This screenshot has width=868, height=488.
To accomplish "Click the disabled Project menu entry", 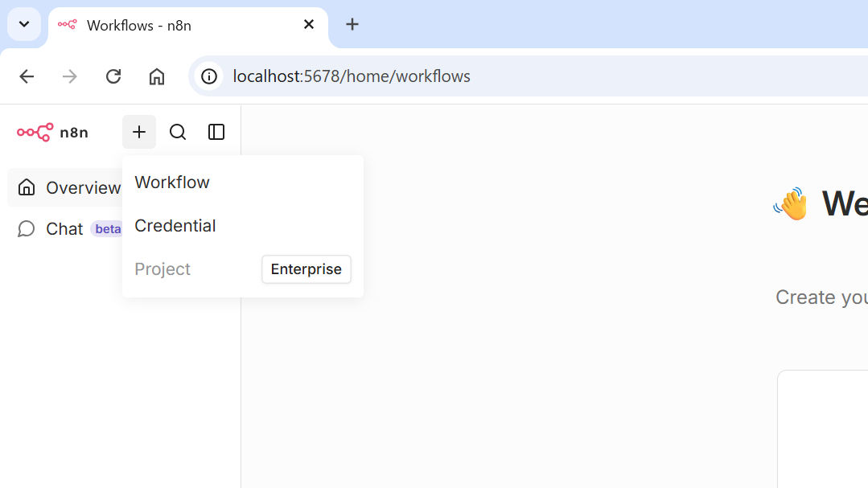I will (x=162, y=269).
